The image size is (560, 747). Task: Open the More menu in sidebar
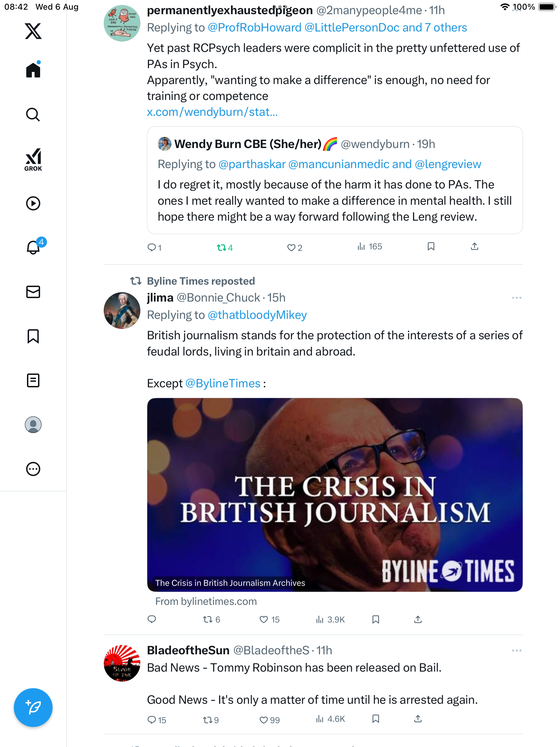click(33, 469)
